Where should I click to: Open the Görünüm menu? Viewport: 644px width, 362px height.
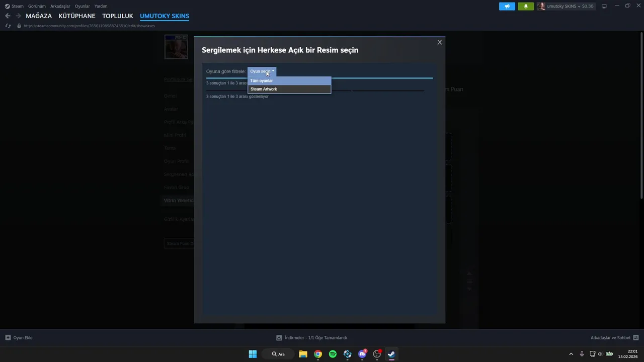click(37, 6)
